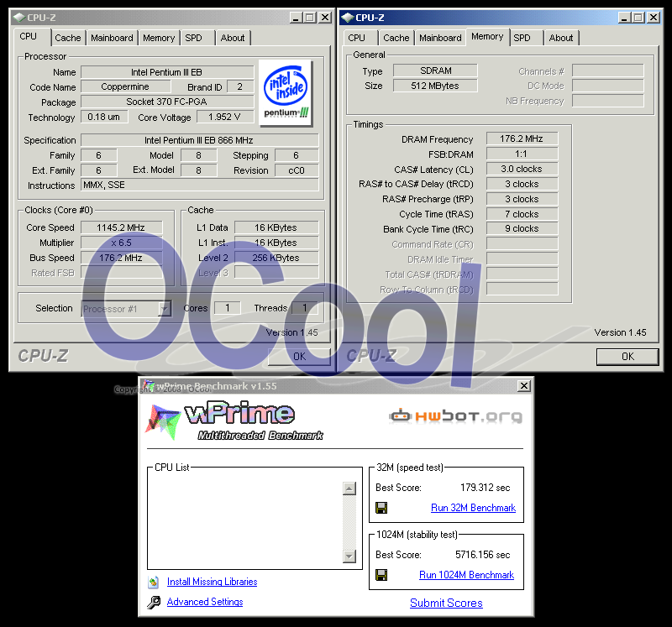This screenshot has width=672, height=627.
Task: Click Core Speed value 1145.2 MHz
Action: click(x=121, y=227)
